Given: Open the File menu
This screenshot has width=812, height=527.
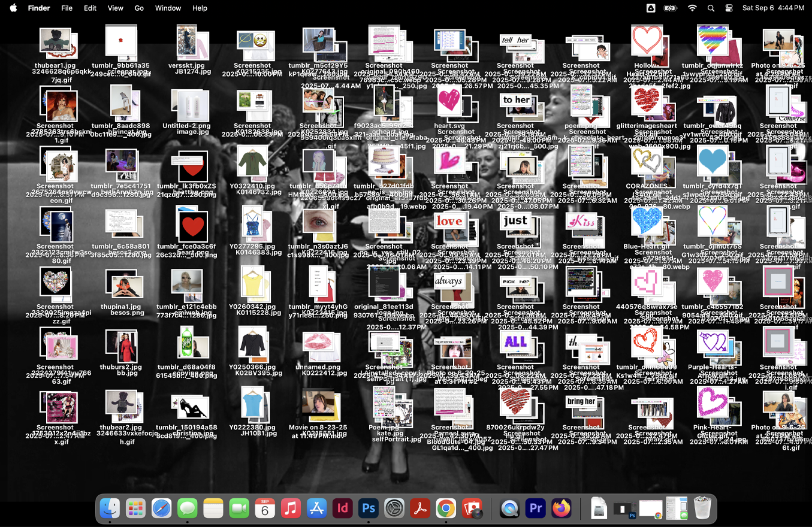Looking at the screenshot, I should (x=67, y=8).
